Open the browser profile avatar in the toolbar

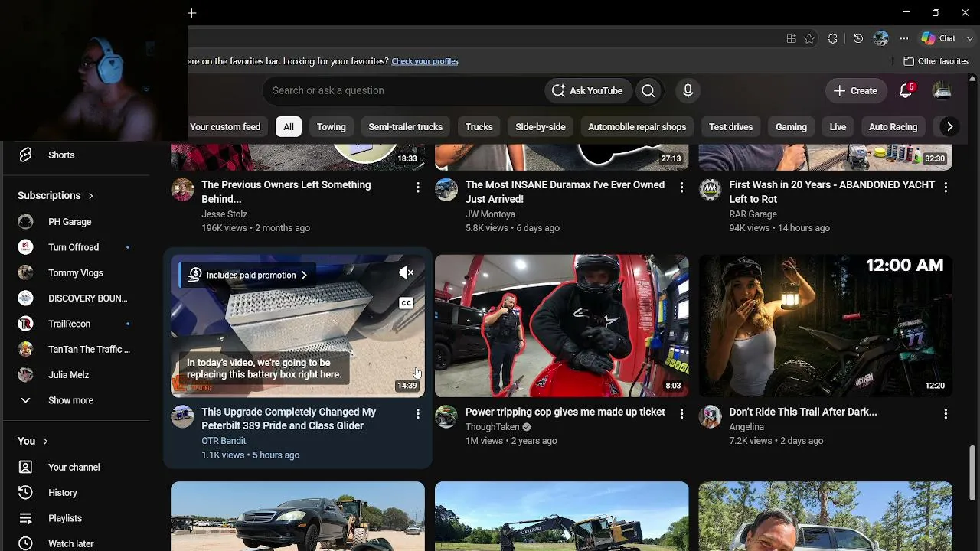click(x=881, y=38)
